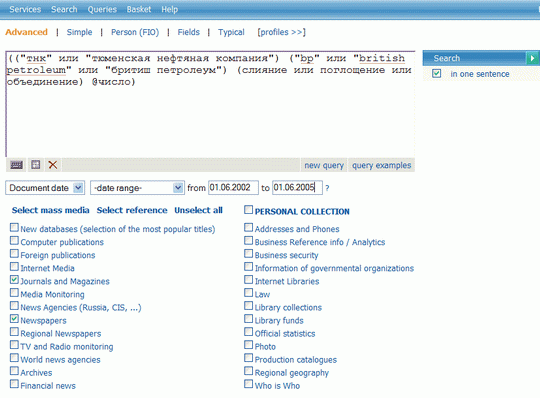Click inside the query text area
This screenshot has height=398, width=540.
tap(210, 104)
